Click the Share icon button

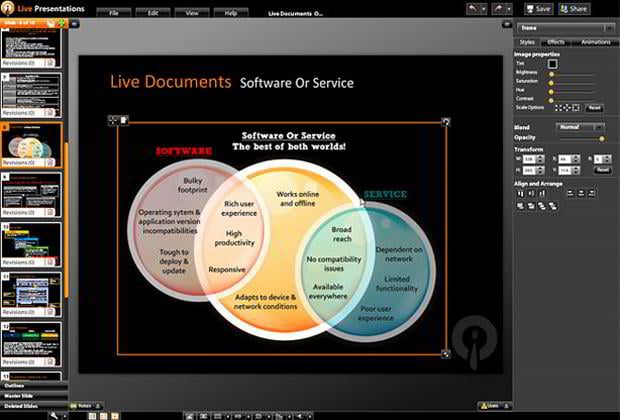[574, 8]
